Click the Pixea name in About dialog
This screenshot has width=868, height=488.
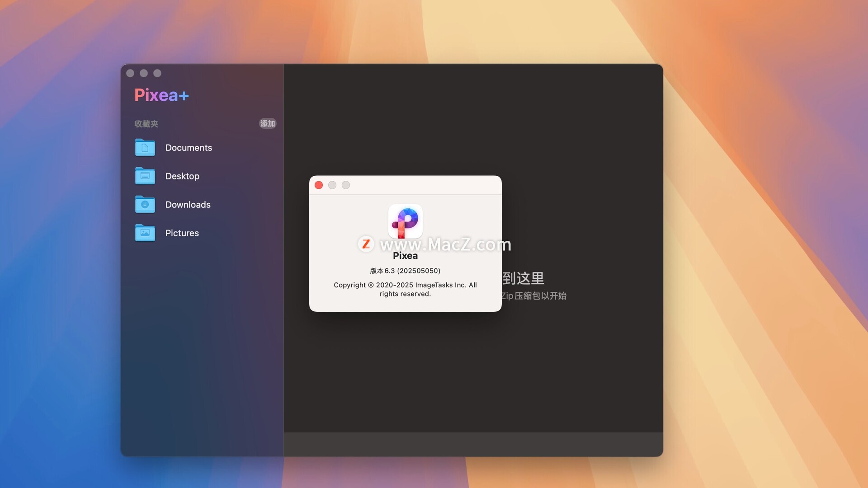click(x=405, y=256)
